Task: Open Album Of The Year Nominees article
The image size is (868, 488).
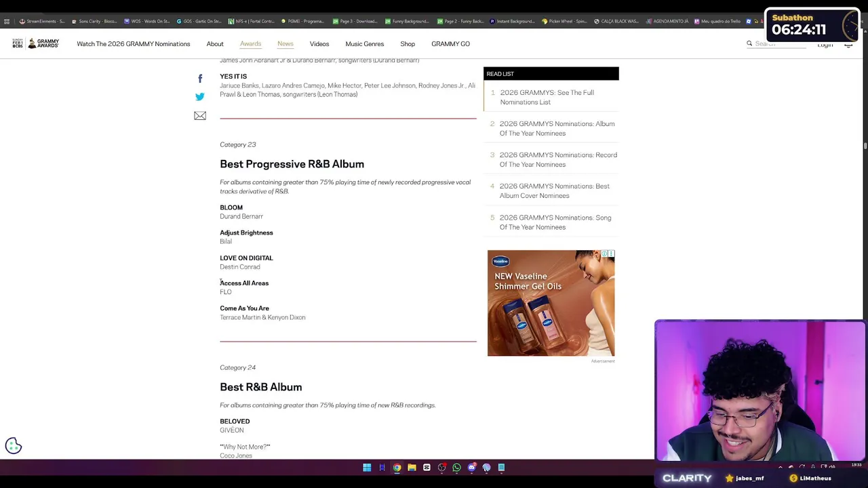Action: [557, 128]
